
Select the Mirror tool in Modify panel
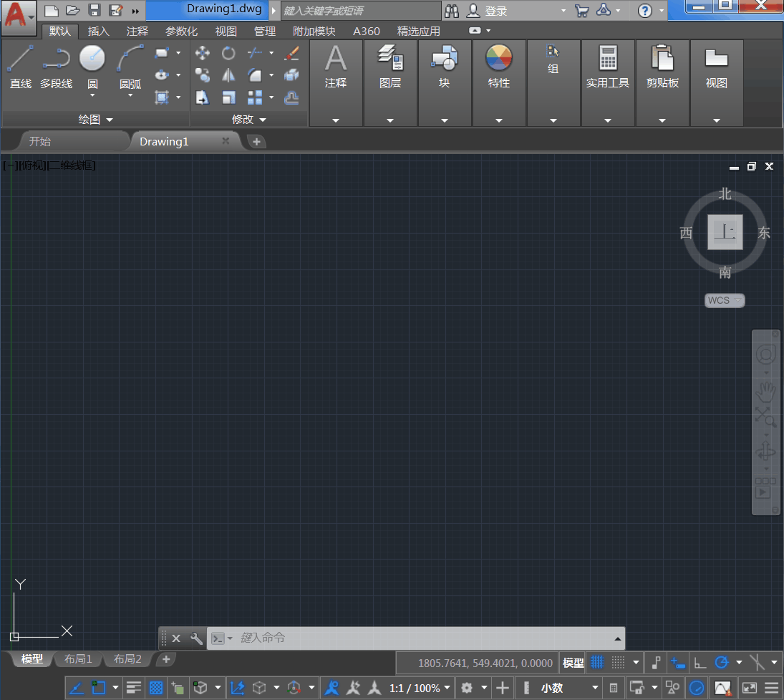(228, 75)
